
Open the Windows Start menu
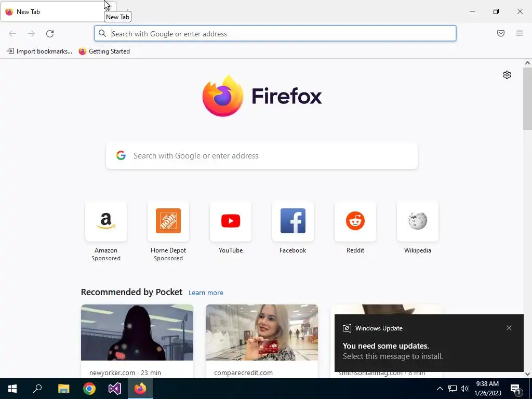(12, 389)
